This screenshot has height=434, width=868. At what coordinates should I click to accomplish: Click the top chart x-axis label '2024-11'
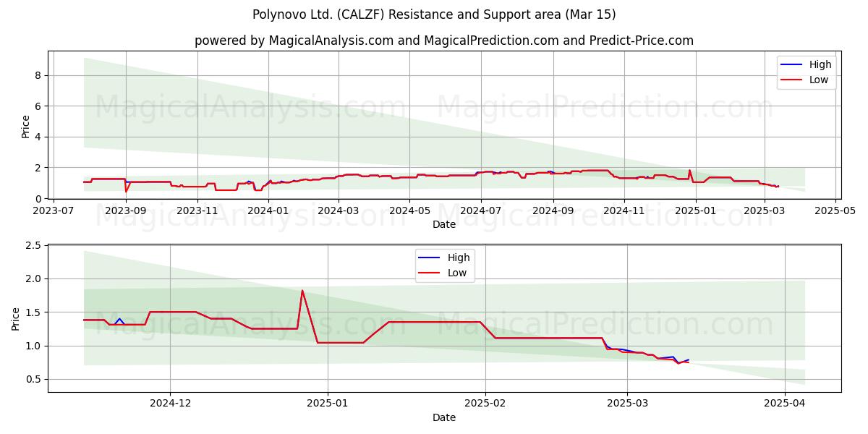click(624, 211)
